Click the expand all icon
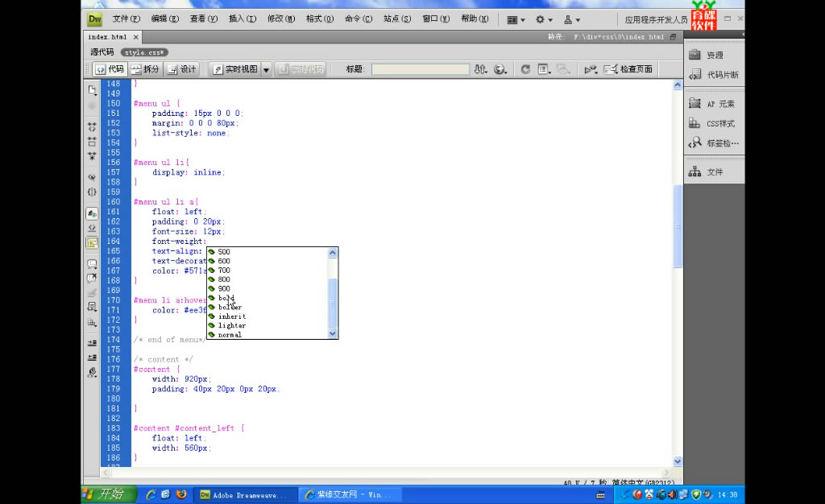Screen dimensions: 825x504 (x=92, y=156)
